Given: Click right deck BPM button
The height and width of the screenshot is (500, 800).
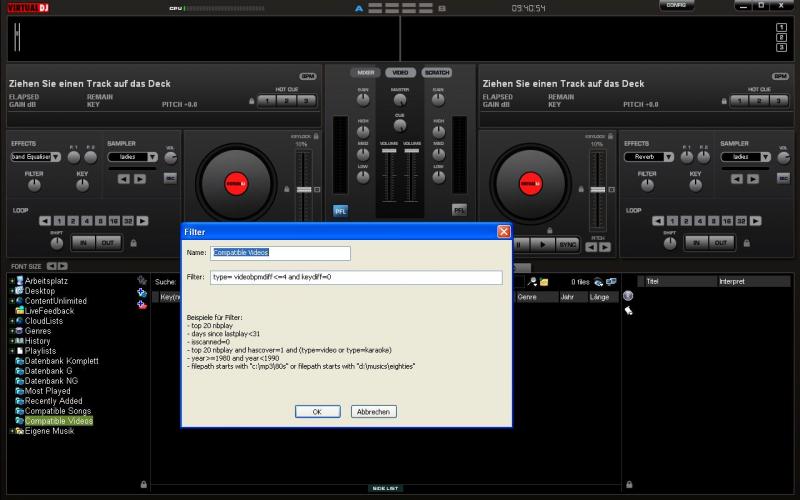Looking at the screenshot, I should (x=781, y=76).
